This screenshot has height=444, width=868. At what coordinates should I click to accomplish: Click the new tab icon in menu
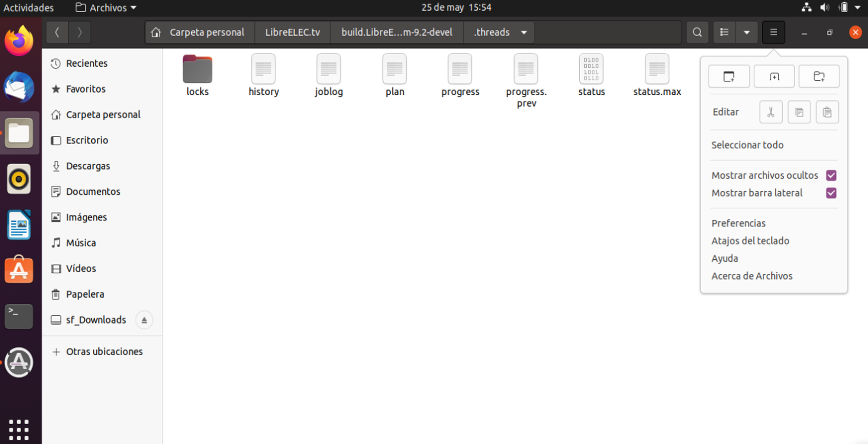click(774, 76)
